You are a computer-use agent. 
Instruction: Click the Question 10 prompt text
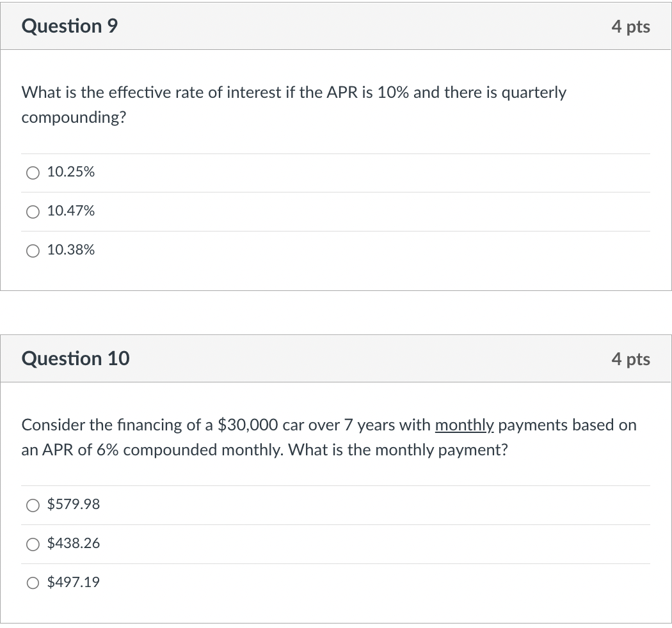pos(328,437)
